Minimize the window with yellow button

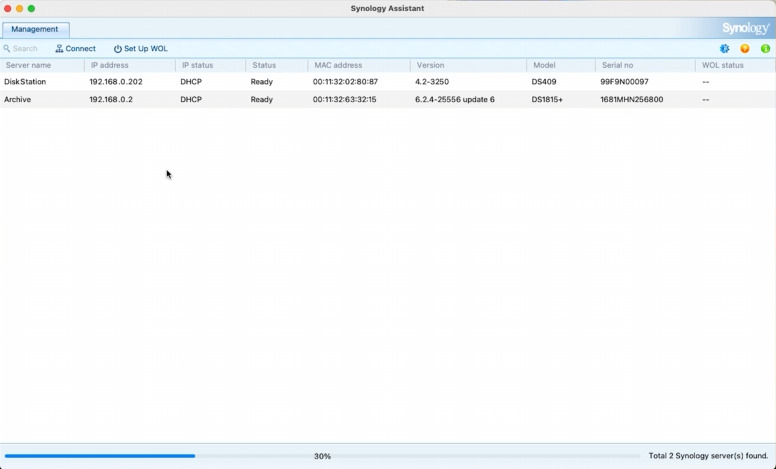[19, 8]
